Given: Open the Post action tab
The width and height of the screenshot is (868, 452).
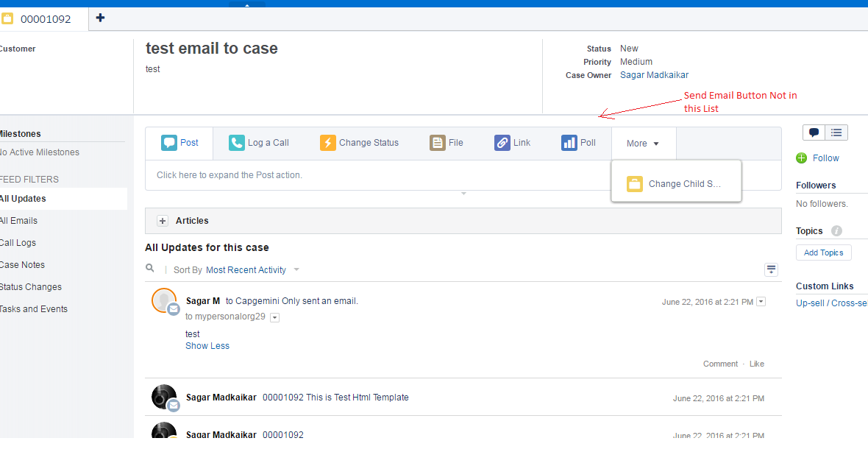Looking at the screenshot, I should tap(179, 143).
